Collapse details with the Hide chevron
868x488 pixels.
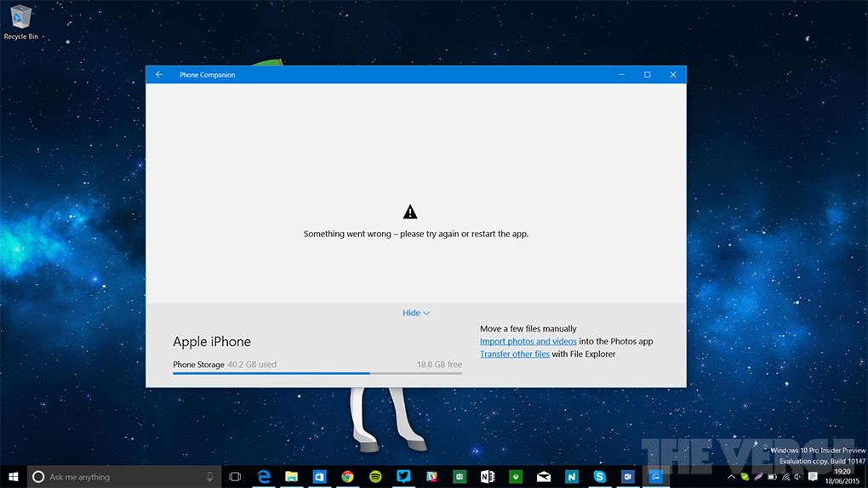coord(416,313)
